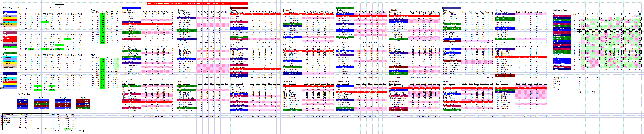644x134 pixels.
Task: Select Cincinnati in the bottom-left Top Unpicked table
Action: click(x=6, y=118)
